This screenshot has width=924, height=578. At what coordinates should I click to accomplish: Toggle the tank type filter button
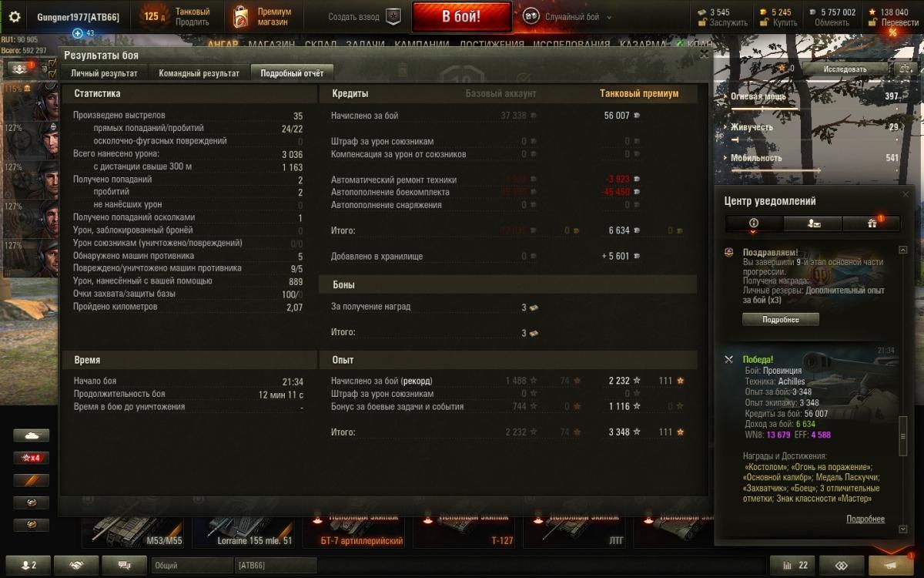tap(32, 435)
